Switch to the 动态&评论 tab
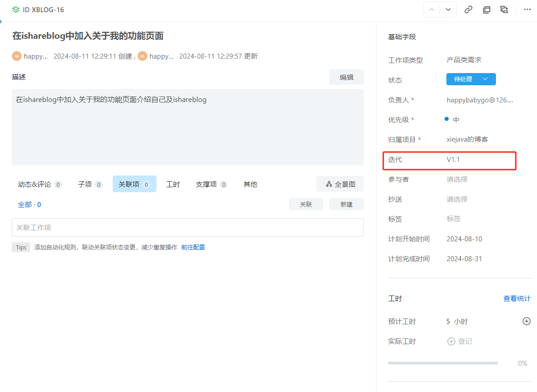 click(x=35, y=184)
